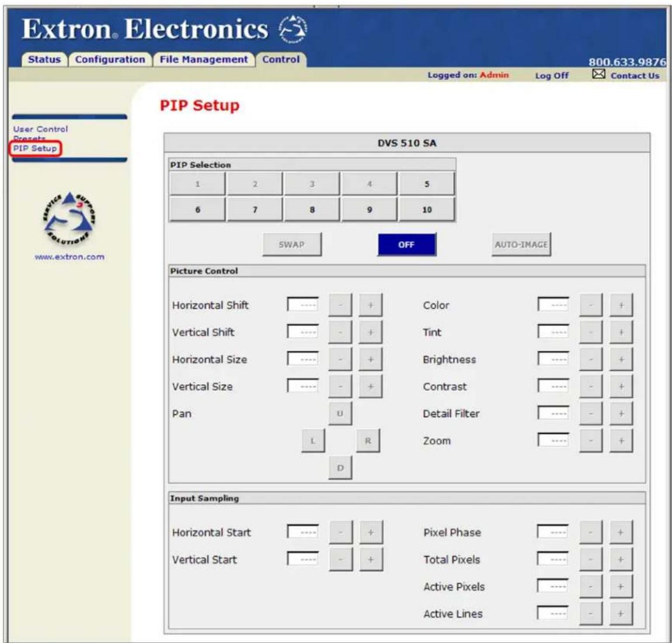Click the Horizontal Start value field
The width and height of the screenshot is (672, 643).
pyautogui.click(x=302, y=531)
